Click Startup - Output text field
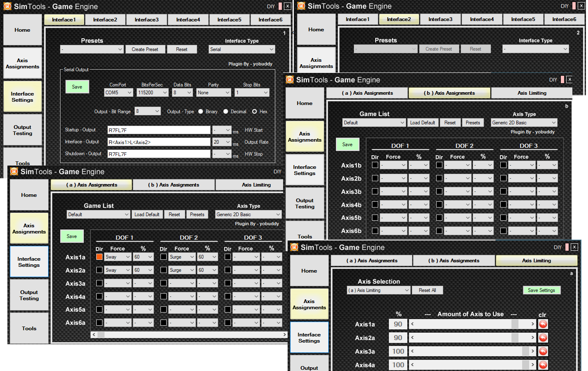The width and height of the screenshot is (588, 371). click(159, 130)
